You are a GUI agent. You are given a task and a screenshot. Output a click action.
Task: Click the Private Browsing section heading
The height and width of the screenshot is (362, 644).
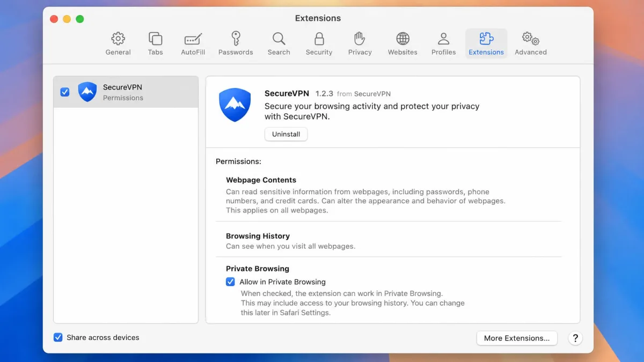click(258, 269)
